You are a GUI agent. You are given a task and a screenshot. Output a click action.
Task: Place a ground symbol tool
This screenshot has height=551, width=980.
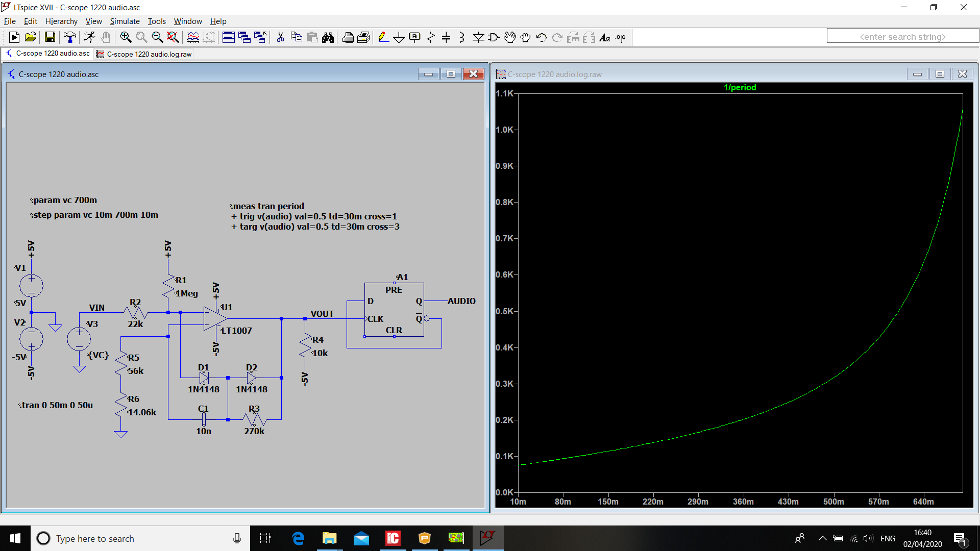(399, 37)
